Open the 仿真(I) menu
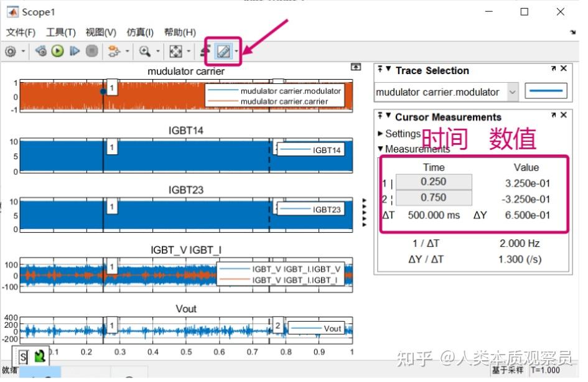 tap(140, 32)
